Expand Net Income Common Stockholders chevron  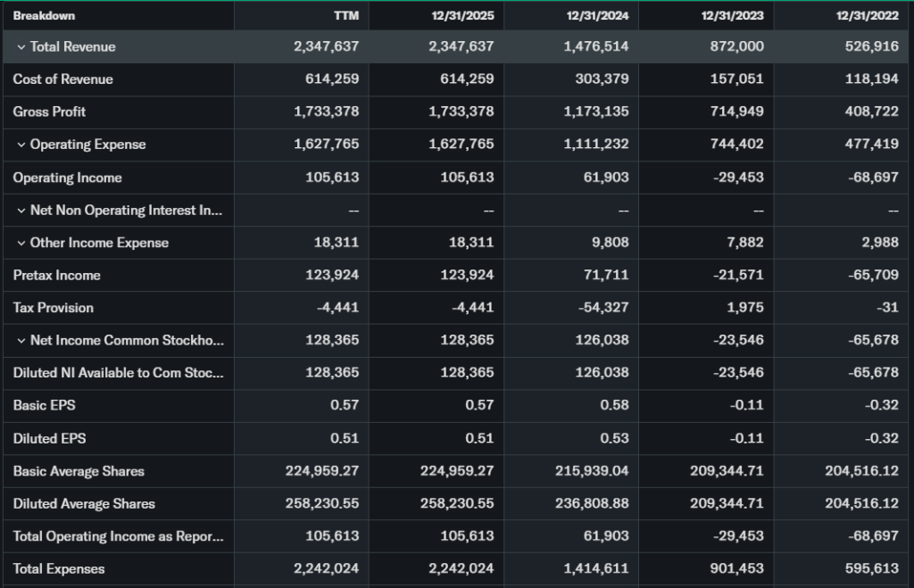(x=21, y=341)
